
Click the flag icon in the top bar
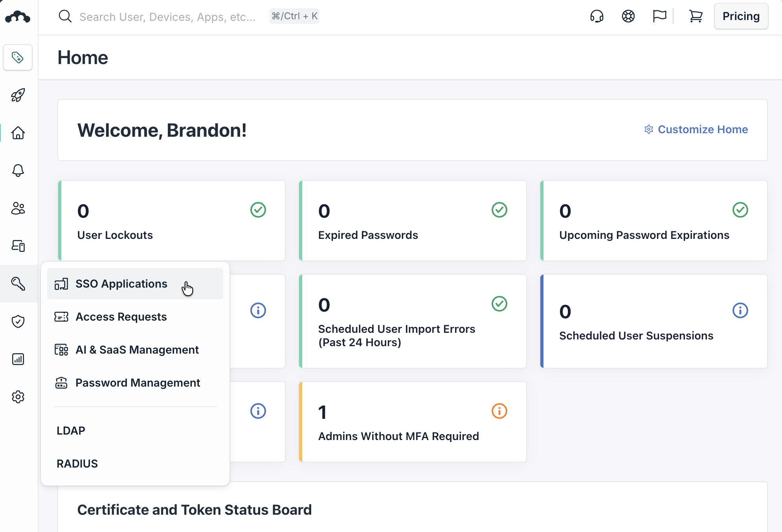click(x=659, y=17)
